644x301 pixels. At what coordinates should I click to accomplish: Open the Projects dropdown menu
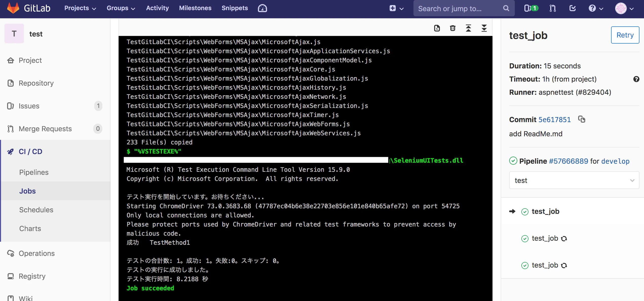click(80, 8)
